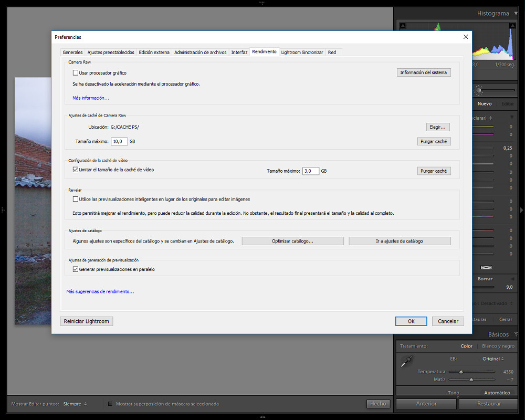Click the bottom panel reveal toggle

click(262, 416)
